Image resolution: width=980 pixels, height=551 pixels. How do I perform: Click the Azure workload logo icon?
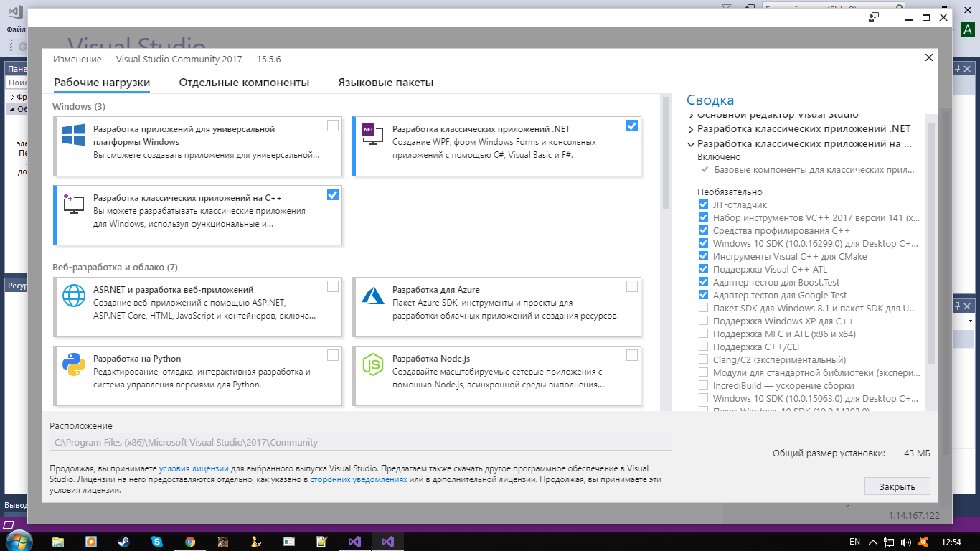[373, 296]
